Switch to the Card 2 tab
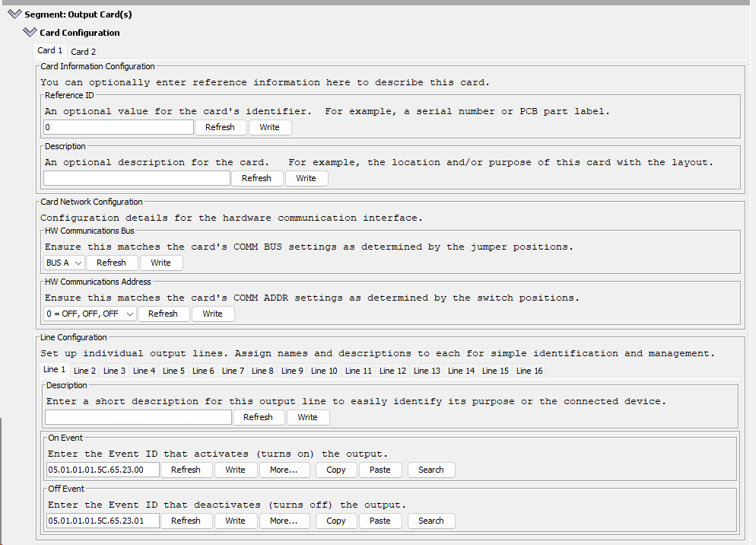The width and height of the screenshot is (756, 545). coord(83,52)
